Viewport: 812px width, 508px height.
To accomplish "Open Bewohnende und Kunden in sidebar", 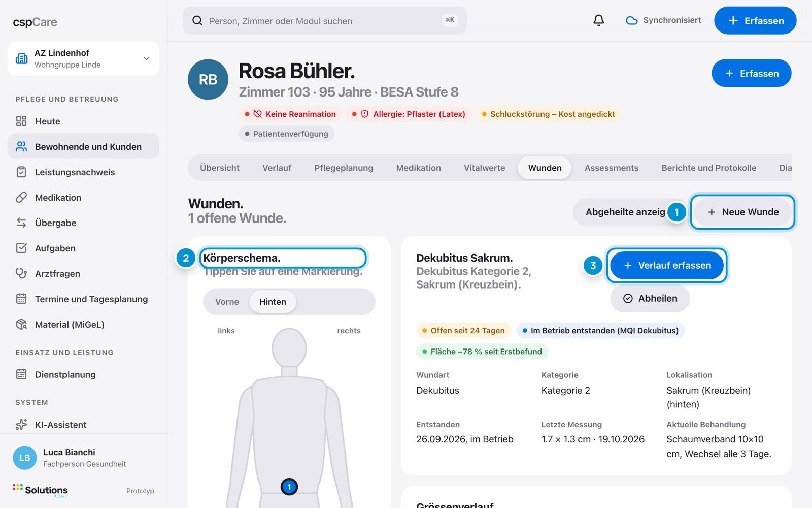I will point(83,146).
